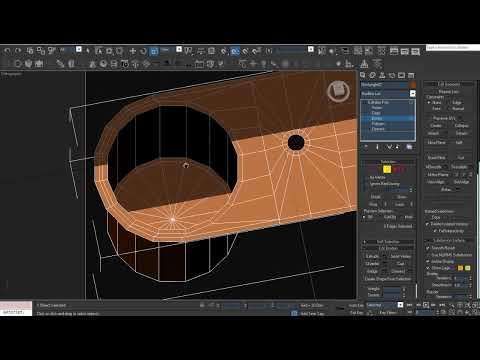The height and width of the screenshot is (360, 480).
Task: Open the named selection sets dropdown
Action: tap(311, 49)
